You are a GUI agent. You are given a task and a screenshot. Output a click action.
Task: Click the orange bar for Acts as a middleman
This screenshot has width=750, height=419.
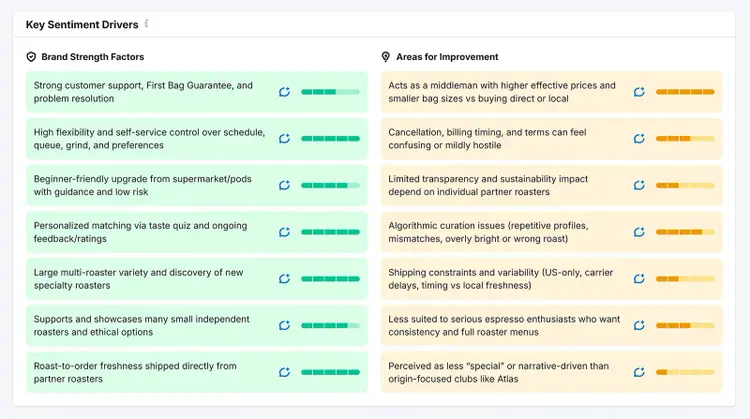pyautogui.click(x=685, y=92)
